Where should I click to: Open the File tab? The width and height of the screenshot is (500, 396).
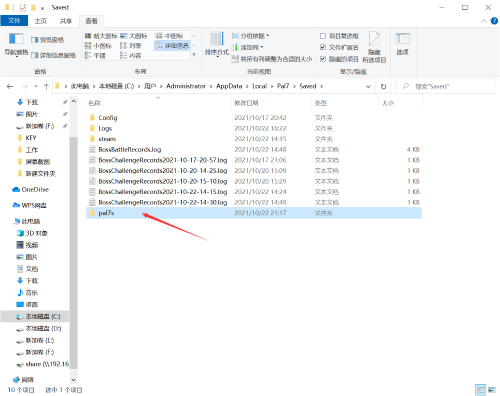tap(14, 21)
